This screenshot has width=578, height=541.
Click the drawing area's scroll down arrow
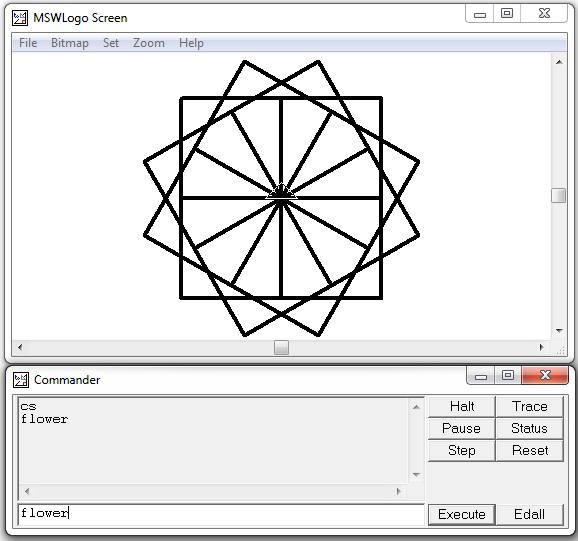(559, 331)
